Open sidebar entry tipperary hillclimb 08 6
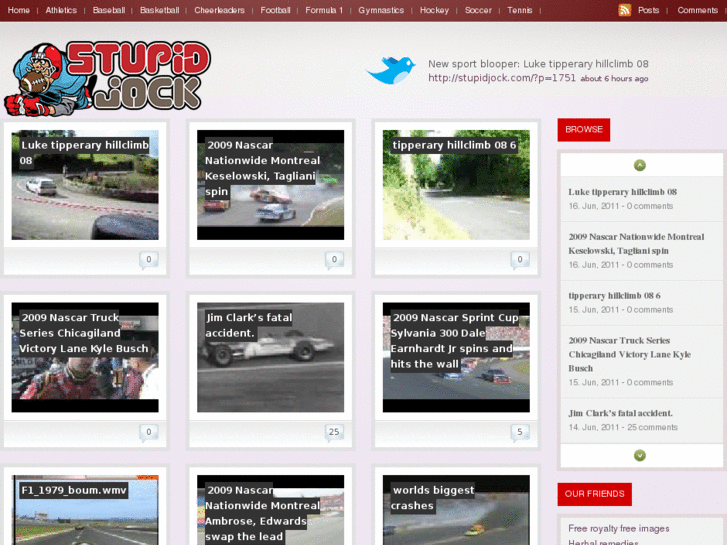 point(614,296)
